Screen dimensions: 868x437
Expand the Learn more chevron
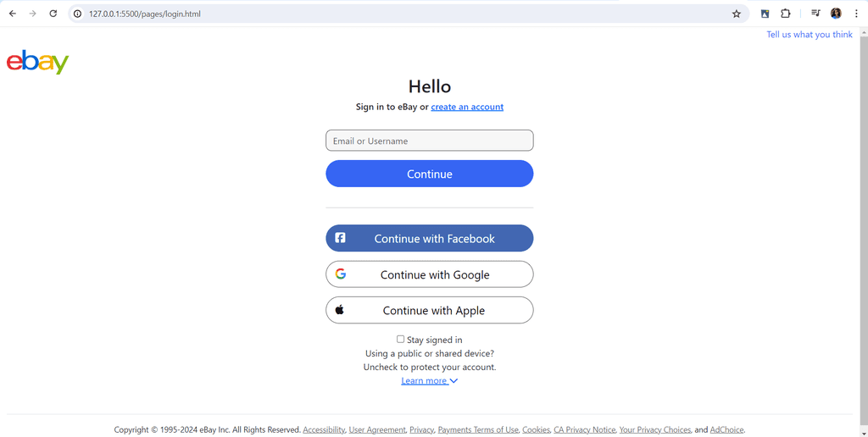coord(453,380)
